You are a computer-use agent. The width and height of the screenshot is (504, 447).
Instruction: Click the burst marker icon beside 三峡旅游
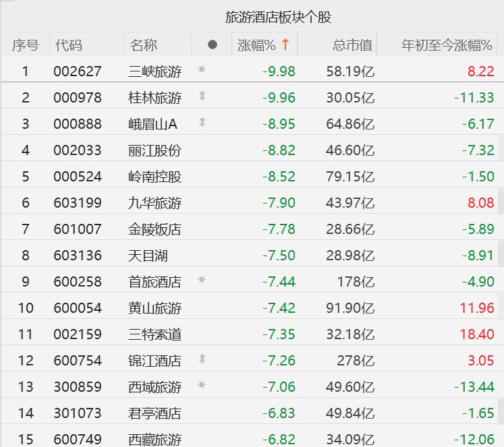pyautogui.click(x=202, y=69)
